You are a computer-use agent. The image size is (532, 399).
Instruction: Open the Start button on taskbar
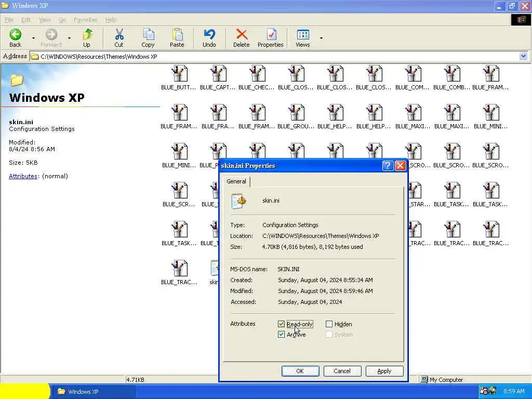(x=25, y=392)
